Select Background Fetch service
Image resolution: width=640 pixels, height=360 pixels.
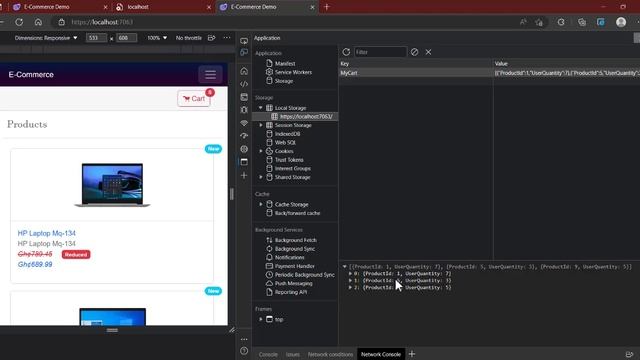pos(296,240)
